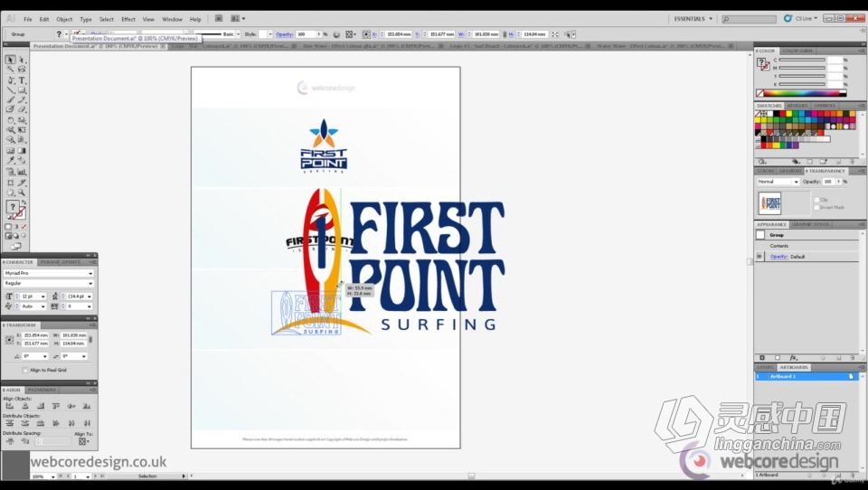This screenshot has width=868, height=490.
Task: Select the Eyedropper tool
Action: point(10,161)
